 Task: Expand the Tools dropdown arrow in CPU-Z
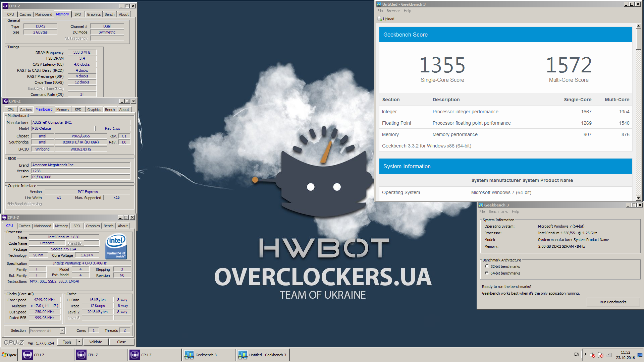[79, 342]
